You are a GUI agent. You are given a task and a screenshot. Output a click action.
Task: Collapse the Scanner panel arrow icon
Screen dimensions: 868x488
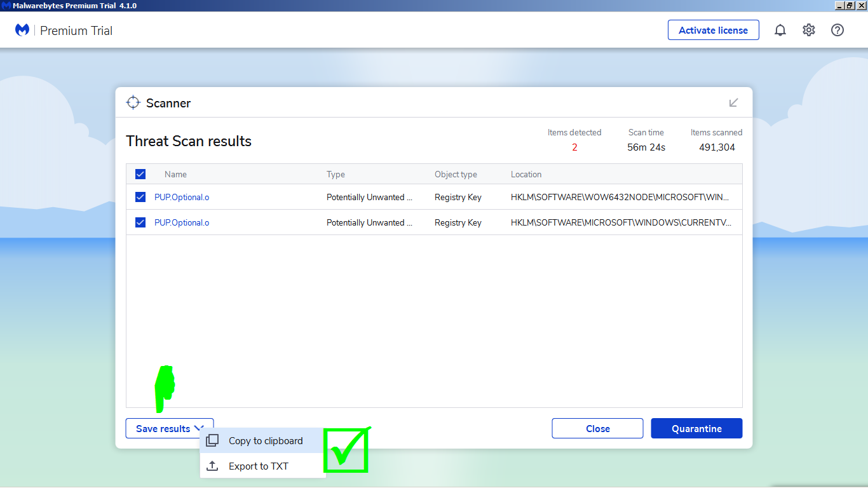[733, 102]
